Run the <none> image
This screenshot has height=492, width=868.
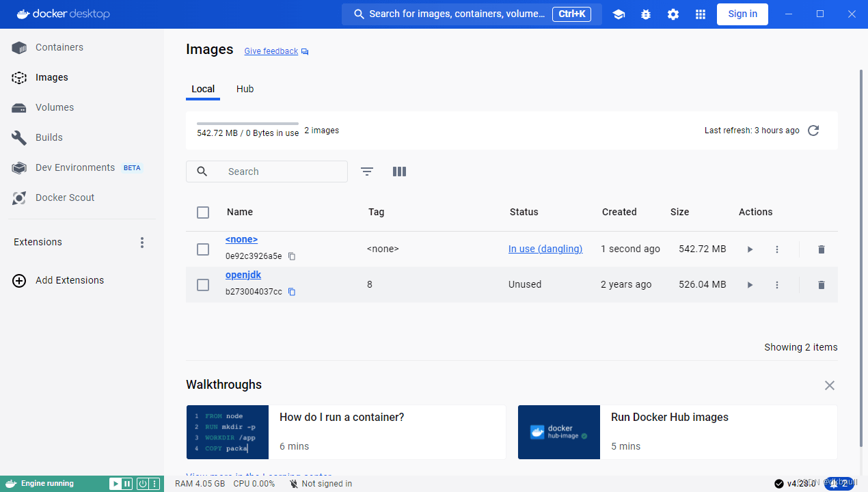click(x=750, y=249)
